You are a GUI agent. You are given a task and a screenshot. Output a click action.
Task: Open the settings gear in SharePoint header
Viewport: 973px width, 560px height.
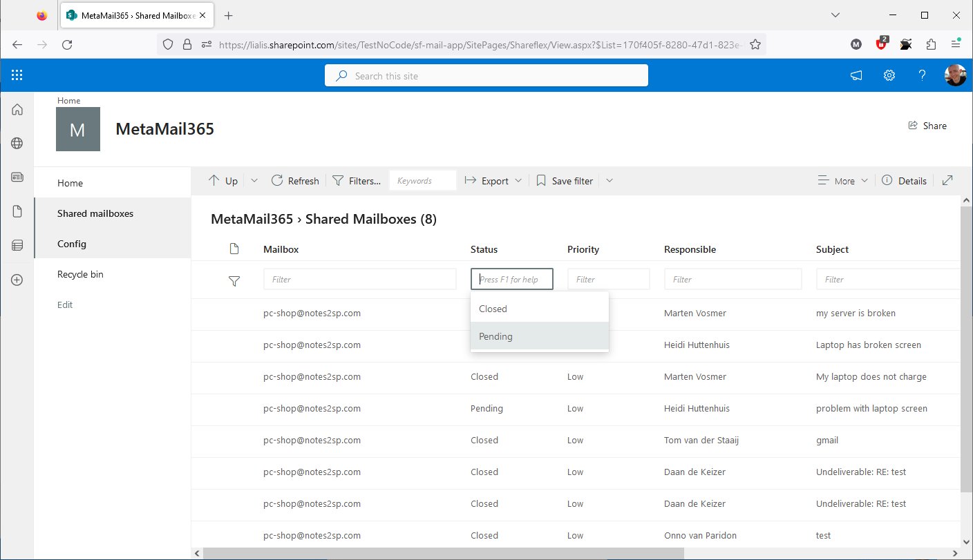889,76
